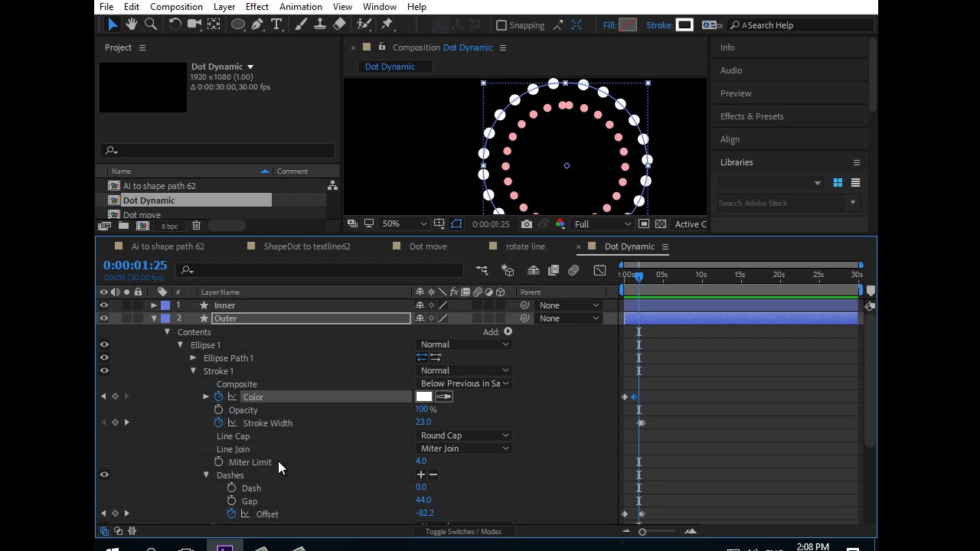Click the Add contents arrow button
980x551 pixels.
coord(508,332)
